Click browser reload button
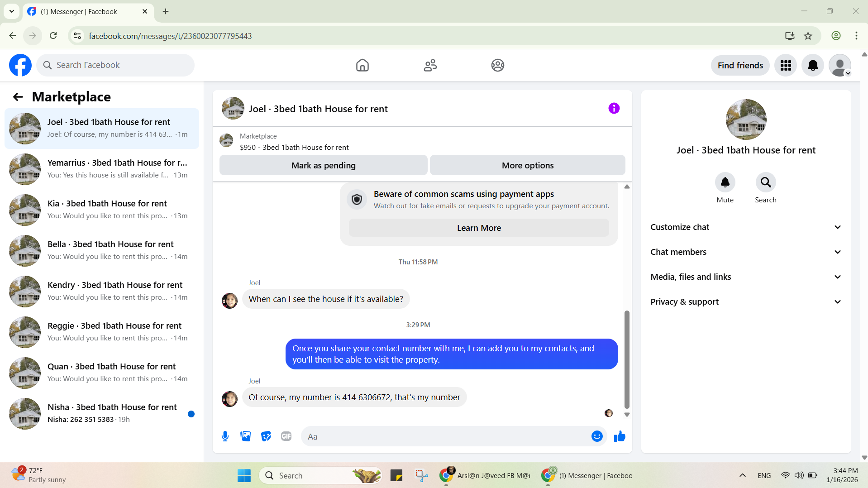 pos(53,36)
